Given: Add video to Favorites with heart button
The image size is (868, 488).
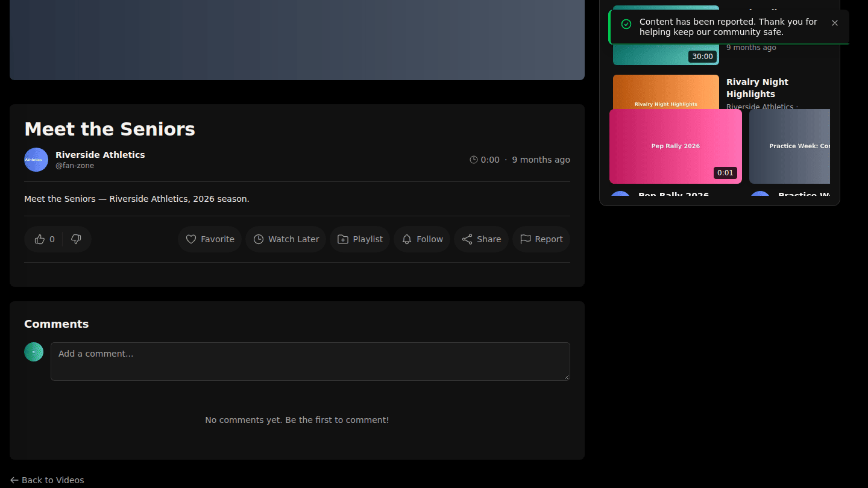Looking at the screenshot, I should pos(210,239).
